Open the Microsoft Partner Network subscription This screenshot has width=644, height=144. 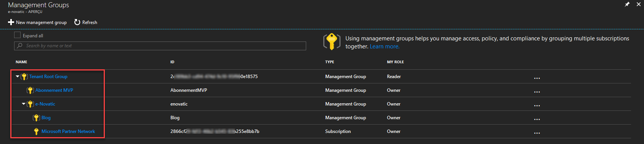pos(68,131)
